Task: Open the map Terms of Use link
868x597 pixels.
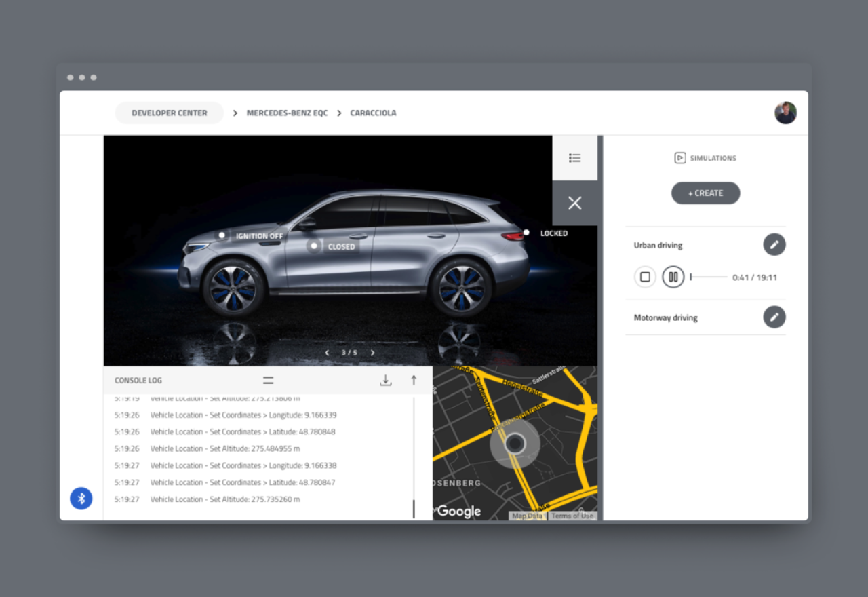Action: (572, 516)
